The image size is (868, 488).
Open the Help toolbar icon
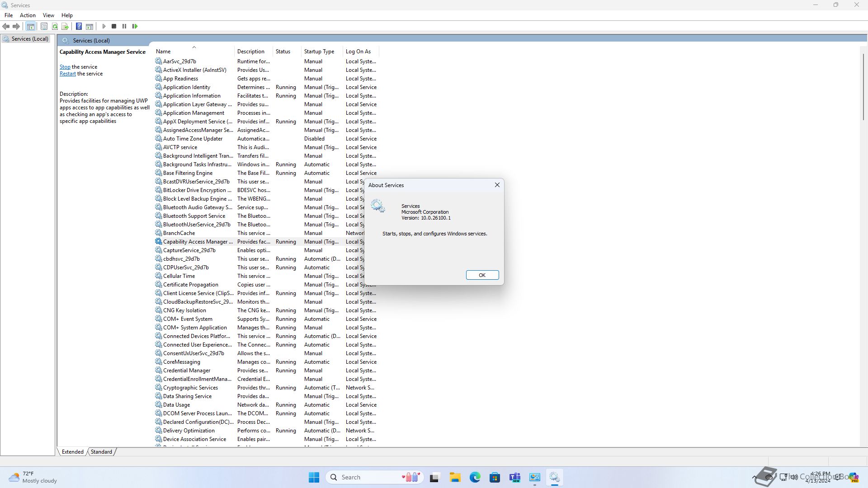point(79,26)
